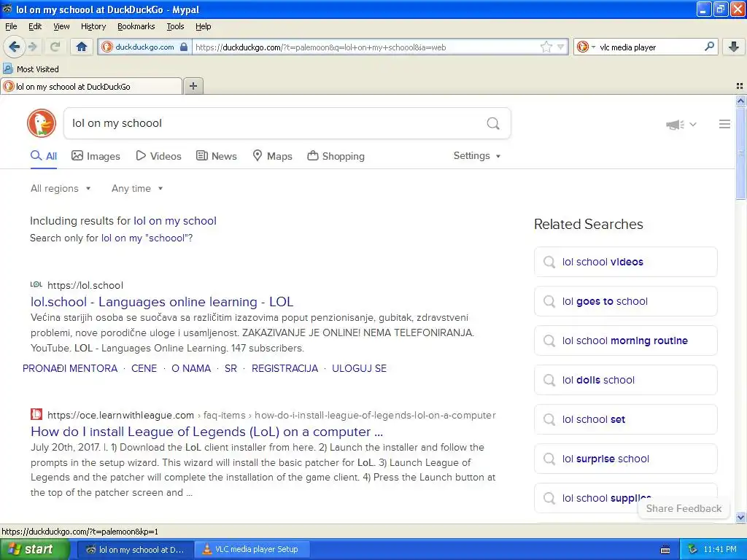The width and height of the screenshot is (747, 560).
Task: Open the Edit menu
Action: pos(35,27)
